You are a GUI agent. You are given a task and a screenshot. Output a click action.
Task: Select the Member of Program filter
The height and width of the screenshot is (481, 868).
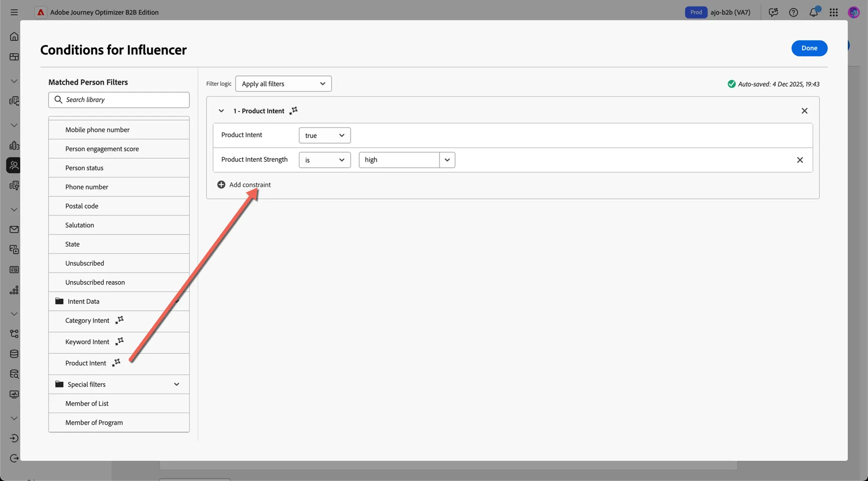point(119,423)
